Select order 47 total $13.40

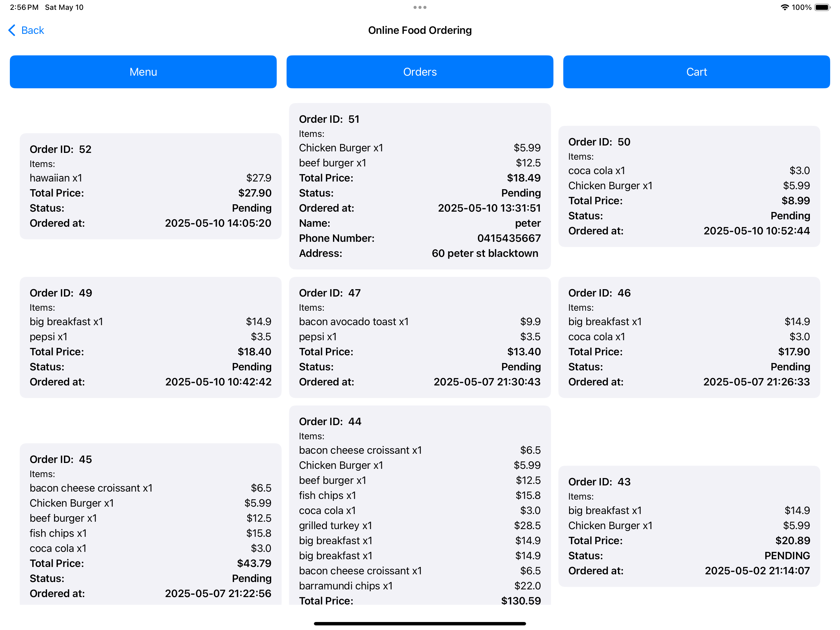pyautogui.click(x=524, y=352)
